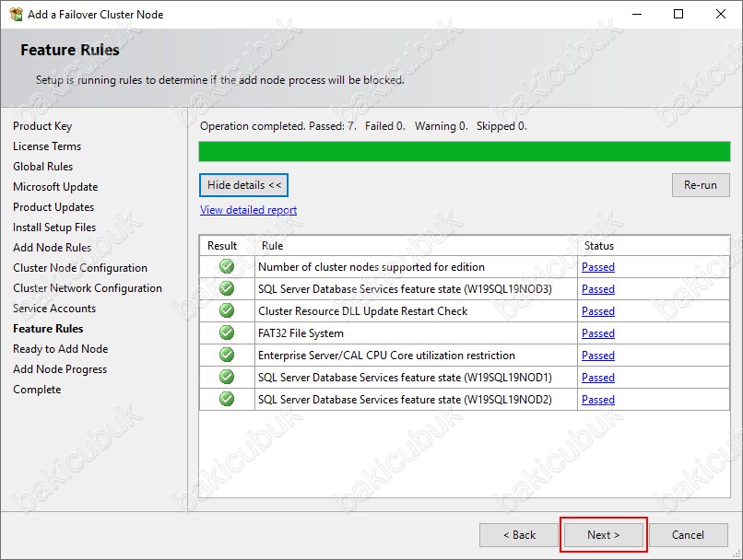Viewport: 743px width, 560px height.
Task: Click rule text 'Cluster Resource DLL Update Restart Check'
Action: pos(363,311)
